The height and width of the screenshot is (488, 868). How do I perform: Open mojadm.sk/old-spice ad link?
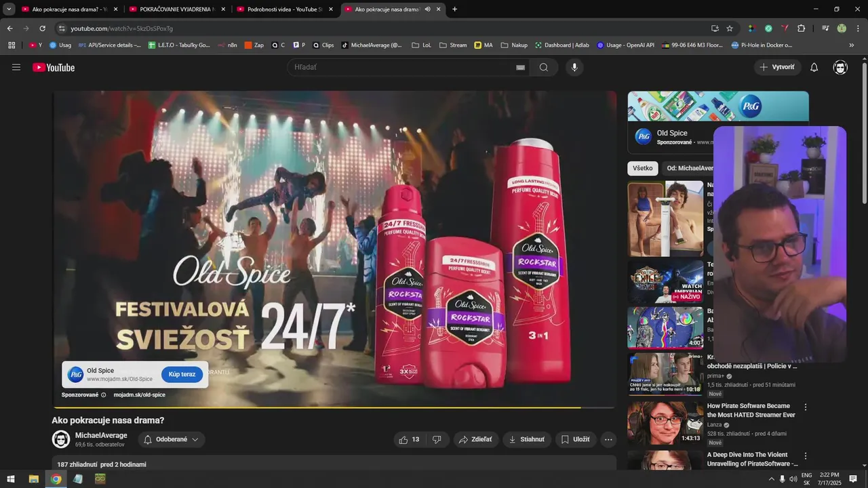point(139,394)
